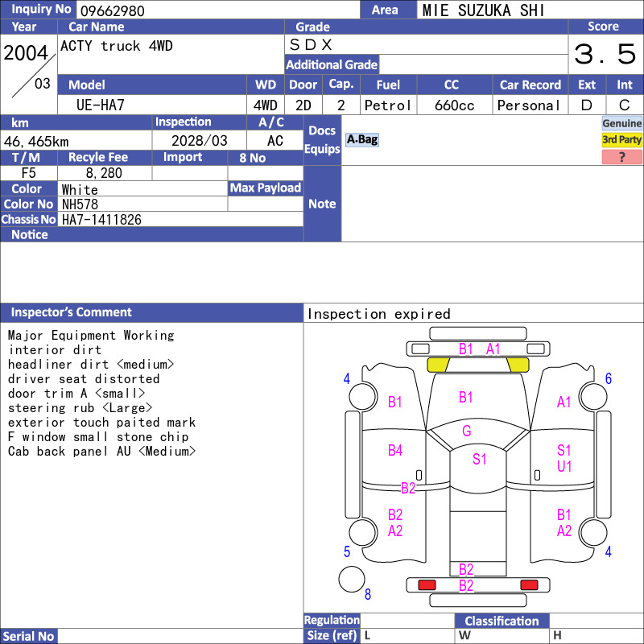Click the Additional Grade label
The width and height of the screenshot is (644, 644).
click(332, 65)
